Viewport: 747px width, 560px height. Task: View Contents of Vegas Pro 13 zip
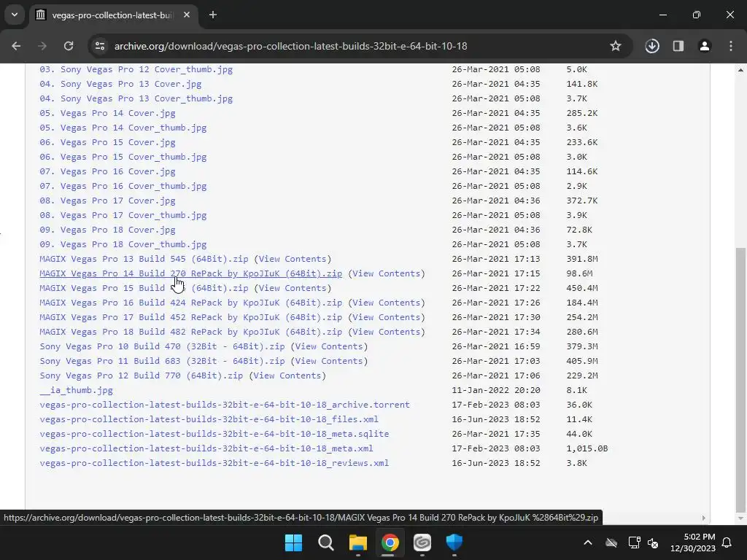(x=293, y=259)
